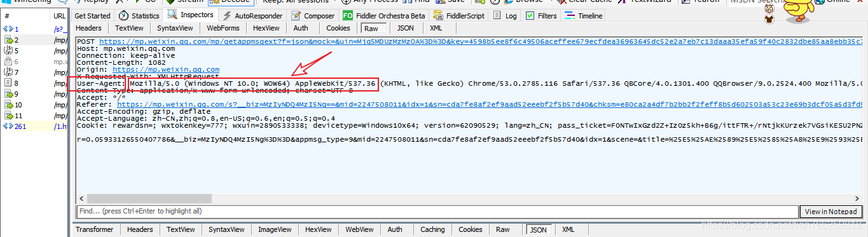Open the response Cookies tab
The image size is (868, 237).
[x=471, y=229]
